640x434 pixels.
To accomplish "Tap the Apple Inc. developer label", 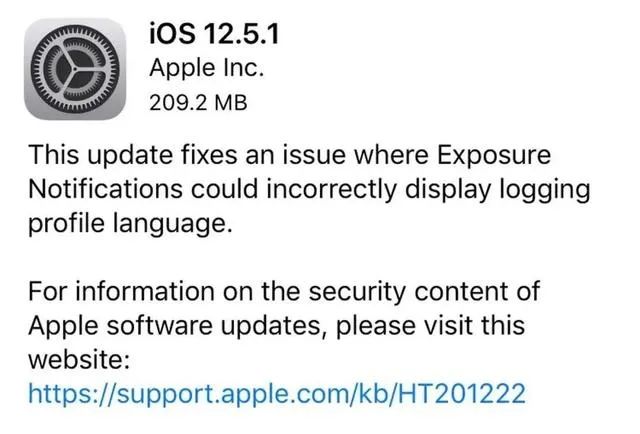I will 207,68.
